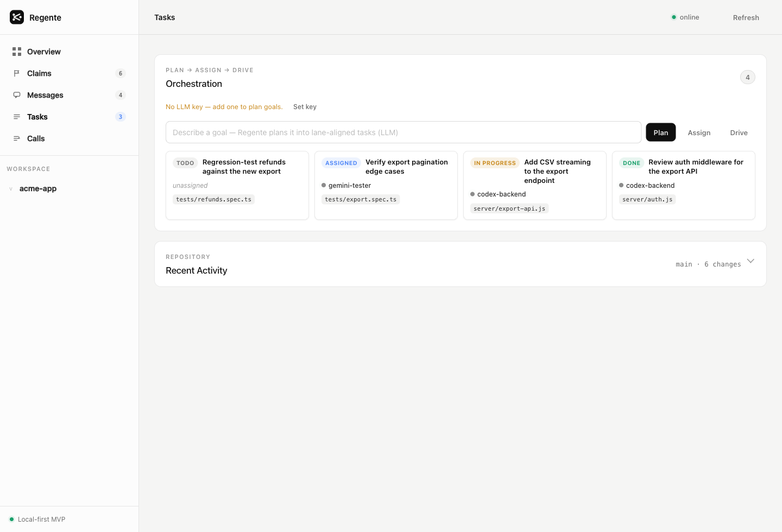Click the Refresh button

(746, 17)
